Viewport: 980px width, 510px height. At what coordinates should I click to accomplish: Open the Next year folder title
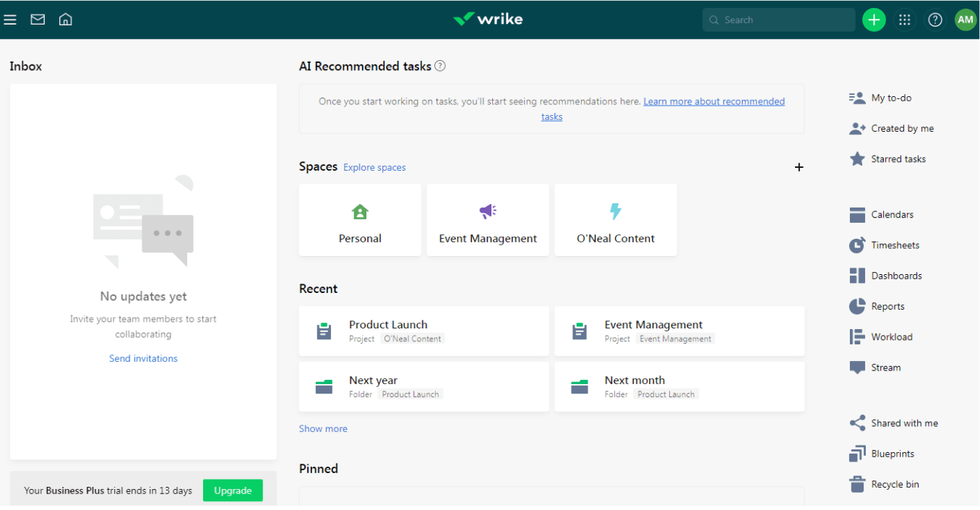click(x=373, y=381)
